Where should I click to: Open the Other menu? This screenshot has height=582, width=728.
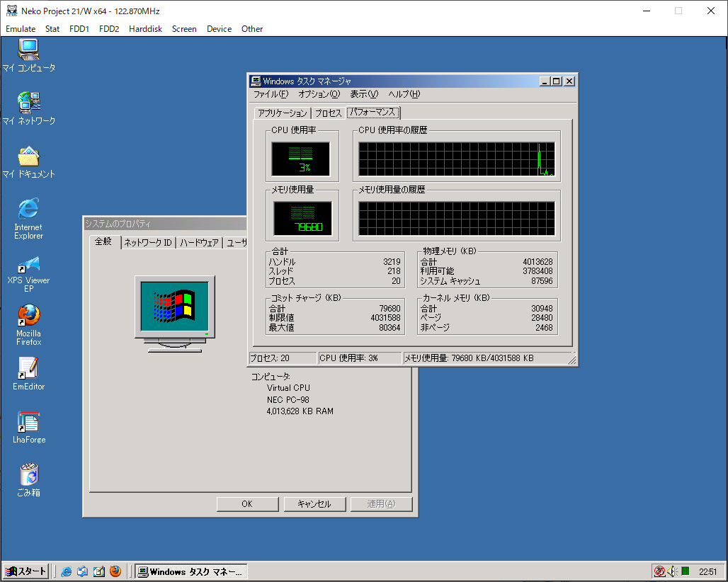(252, 29)
